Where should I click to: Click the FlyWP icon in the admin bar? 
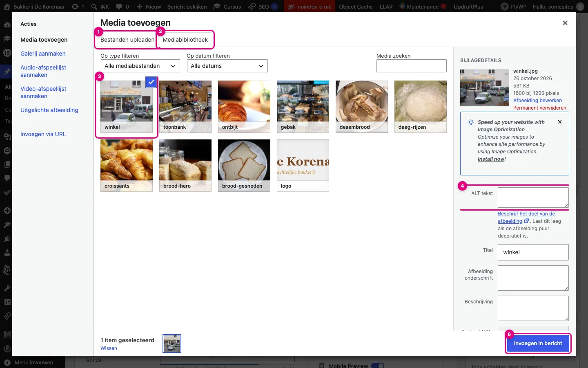tap(505, 7)
